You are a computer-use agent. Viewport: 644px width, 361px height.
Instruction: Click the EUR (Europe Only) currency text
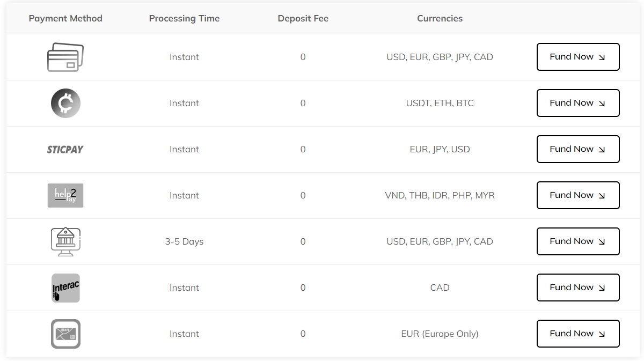coord(440,333)
